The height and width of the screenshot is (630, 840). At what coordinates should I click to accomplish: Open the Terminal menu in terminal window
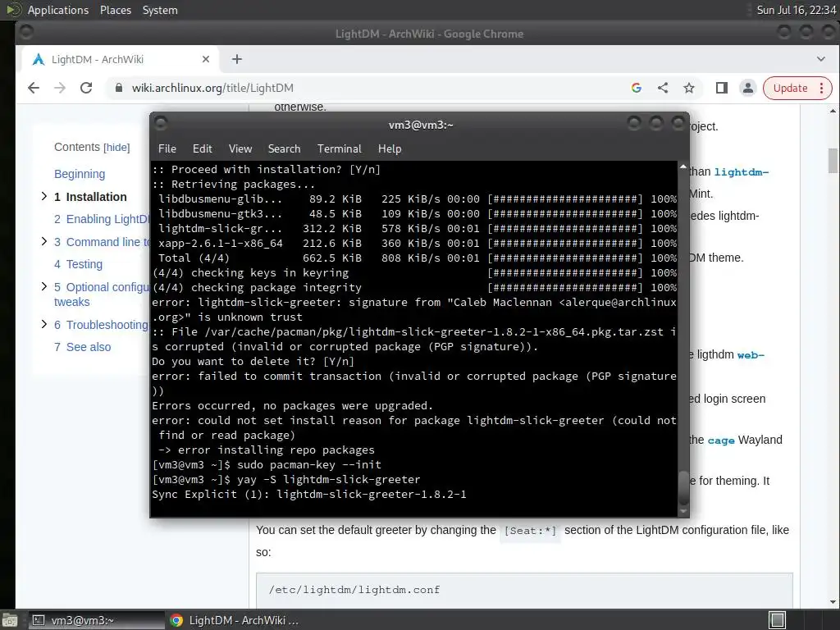pos(339,149)
